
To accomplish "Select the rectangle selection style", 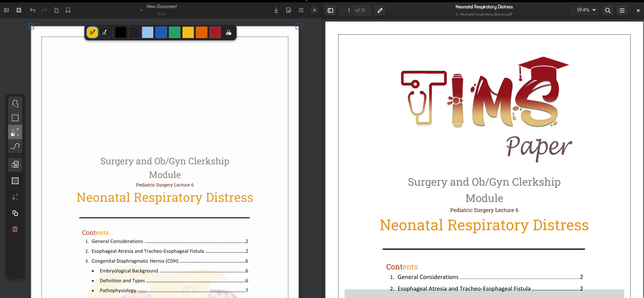I will (15, 118).
